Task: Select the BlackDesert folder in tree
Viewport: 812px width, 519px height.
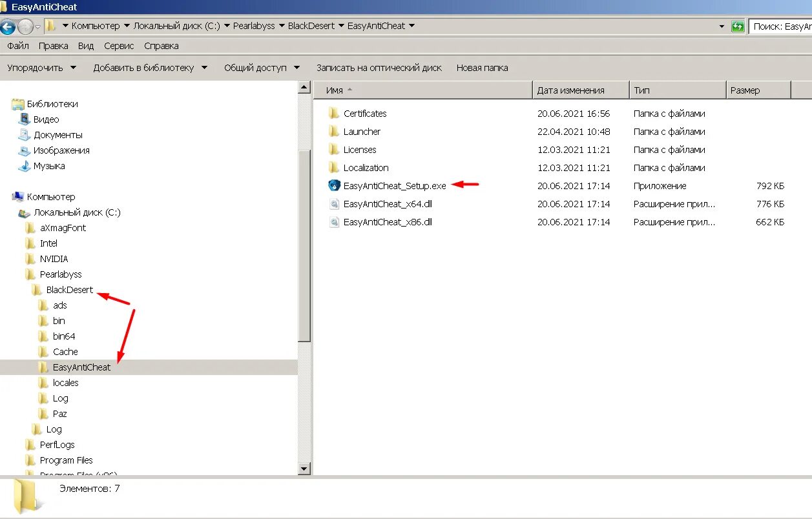Action: pyautogui.click(x=70, y=290)
